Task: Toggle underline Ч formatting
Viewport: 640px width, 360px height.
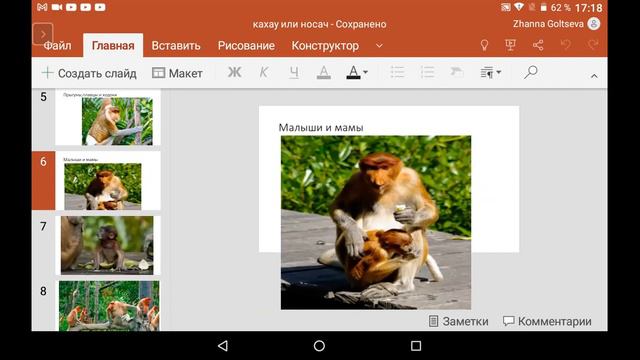Action: tap(294, 73)
